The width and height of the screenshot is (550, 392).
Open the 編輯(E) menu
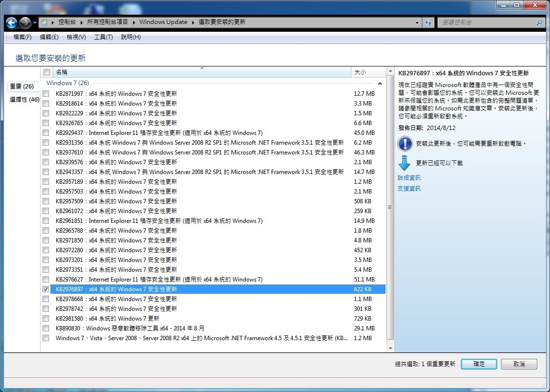49,37
